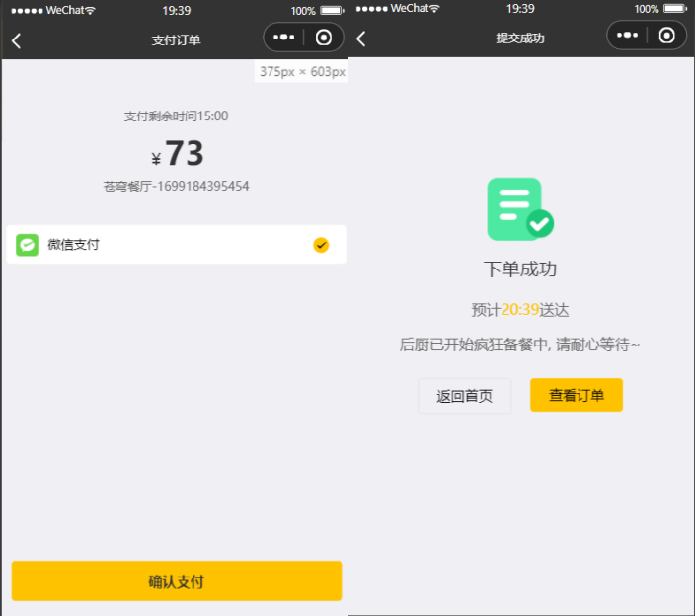Screen dimensions: 696x616
Task: Click the ¥73 payment amount
Action: (178, 154)
